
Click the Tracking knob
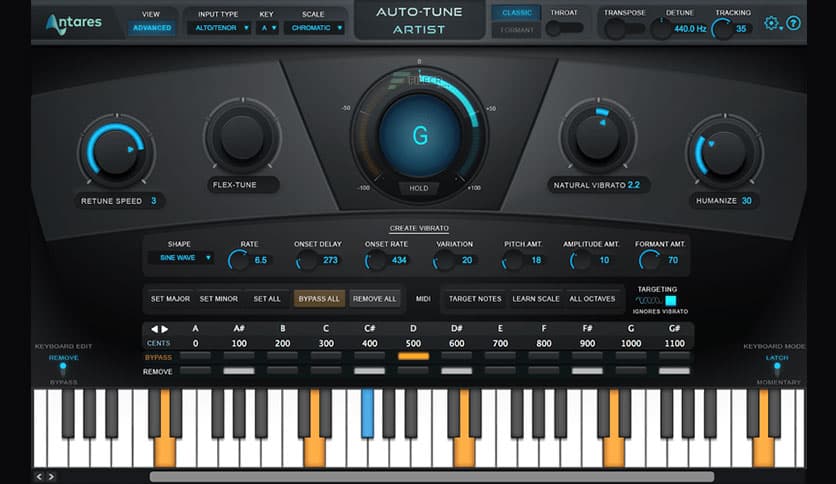(x=722, y=29)
